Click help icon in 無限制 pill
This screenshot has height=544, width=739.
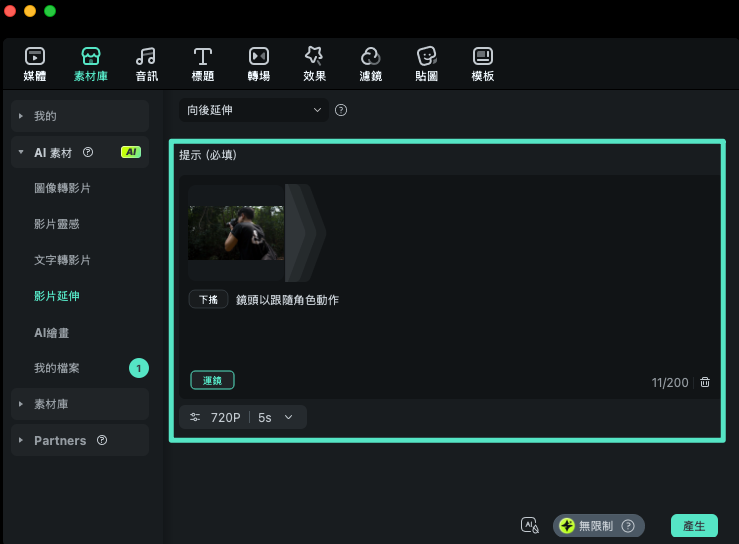628,526
